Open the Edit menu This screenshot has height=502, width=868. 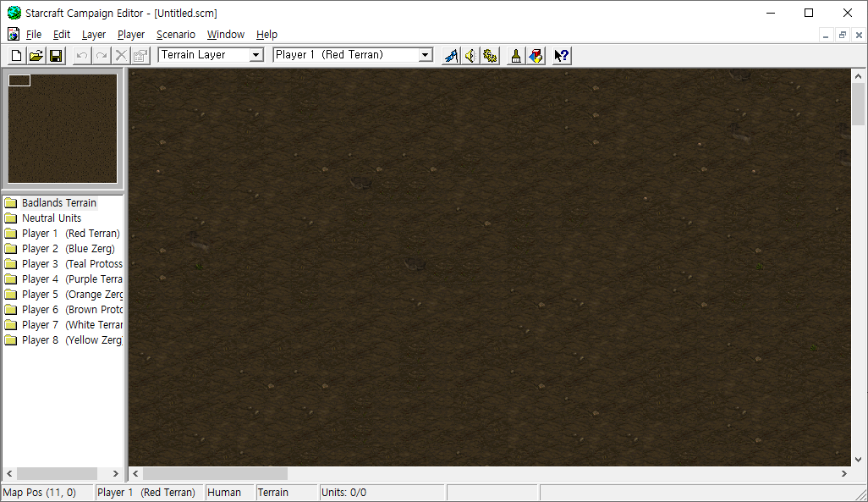point(62,35)
